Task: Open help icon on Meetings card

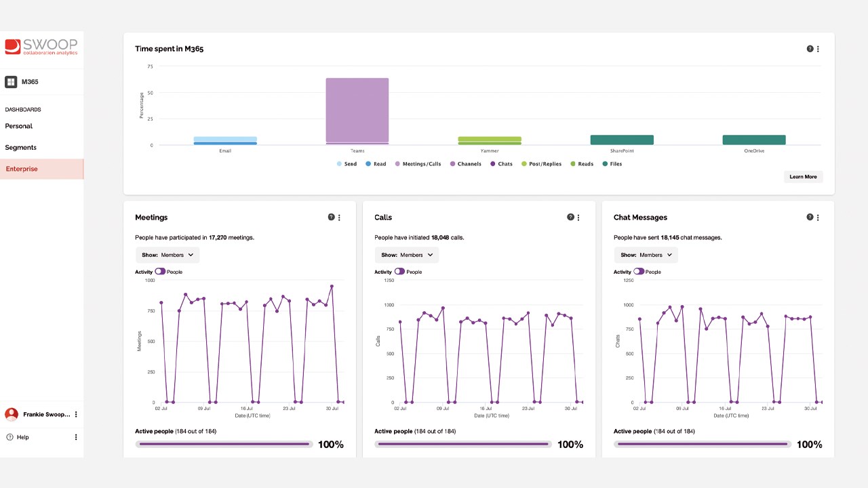Action: [331, 217]
